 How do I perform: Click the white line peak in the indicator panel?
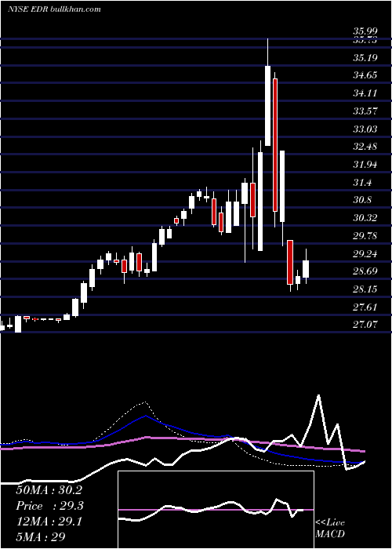tap(318, 395)
